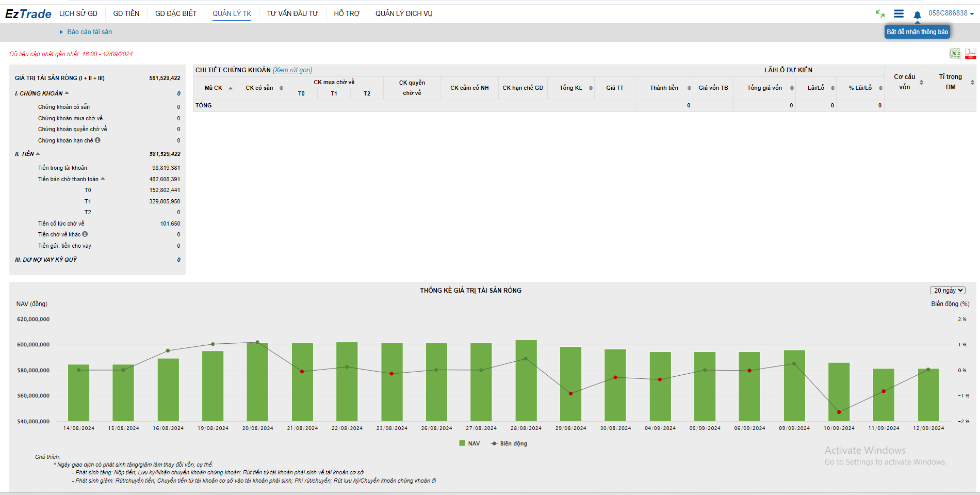Click the Giá TT column header
This screenshot has height=495, width=980.
tap(615, 88)
